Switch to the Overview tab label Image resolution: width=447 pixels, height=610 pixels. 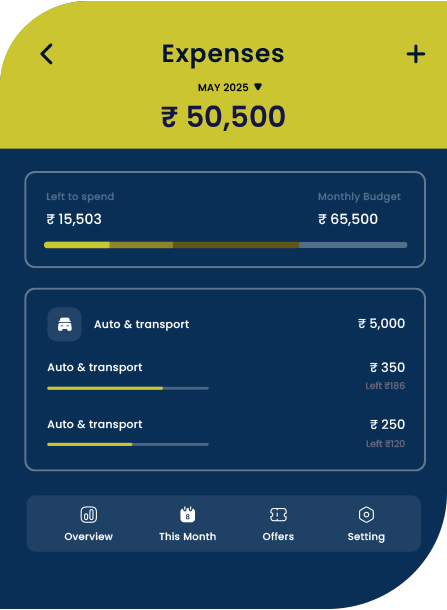click(89, 536)
